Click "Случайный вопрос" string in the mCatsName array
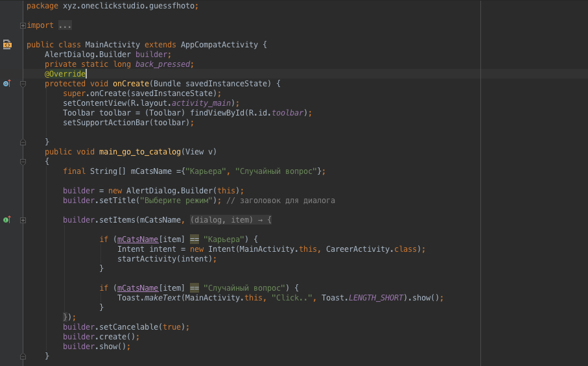The image size is (588, 366). tap(276, 171)
